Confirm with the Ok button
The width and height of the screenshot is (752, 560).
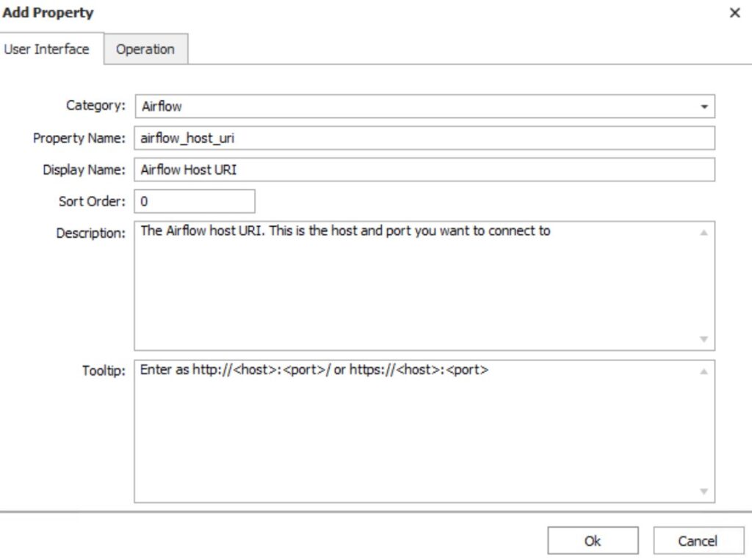(593, 541)
